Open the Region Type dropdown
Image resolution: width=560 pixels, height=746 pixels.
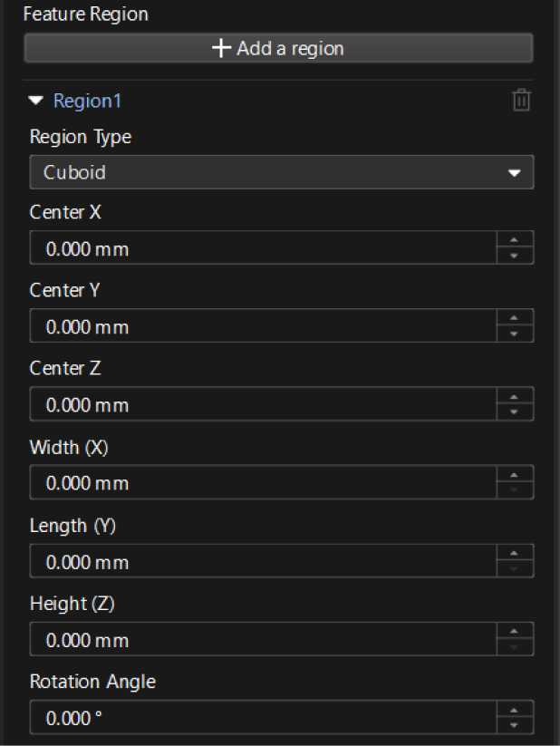coord(281,172)
